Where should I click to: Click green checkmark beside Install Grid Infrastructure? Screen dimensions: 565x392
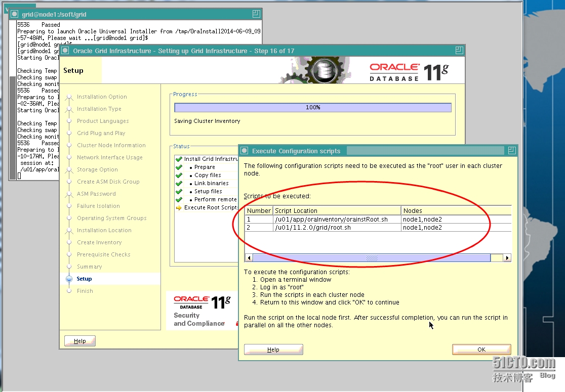pyautogui.click(x=179, y=159)
